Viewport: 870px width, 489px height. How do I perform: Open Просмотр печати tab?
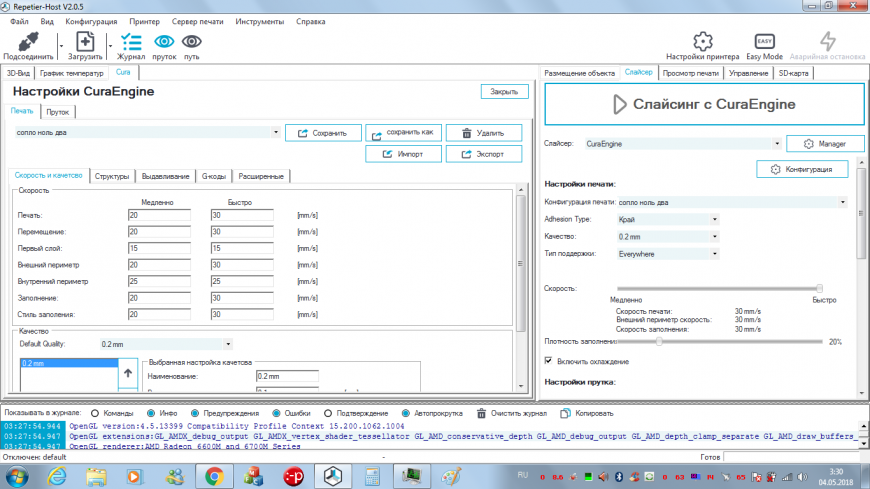coord(691,73)
